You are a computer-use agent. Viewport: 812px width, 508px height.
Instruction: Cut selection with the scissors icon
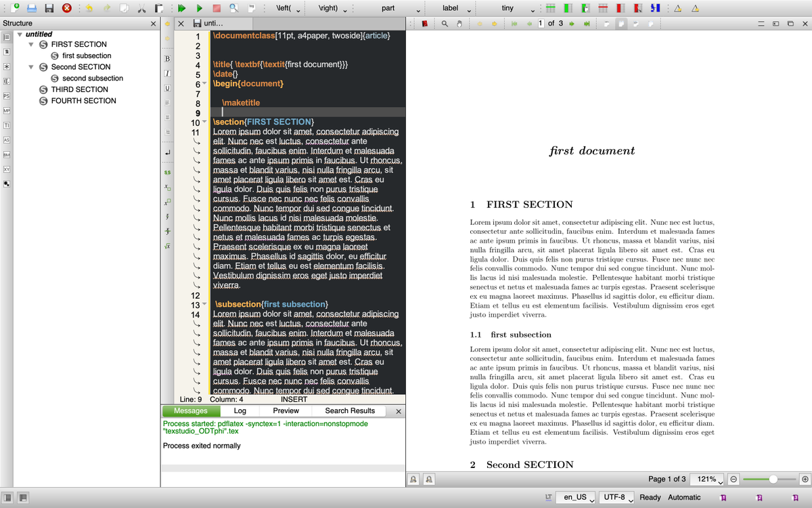[x=141, y=8]
